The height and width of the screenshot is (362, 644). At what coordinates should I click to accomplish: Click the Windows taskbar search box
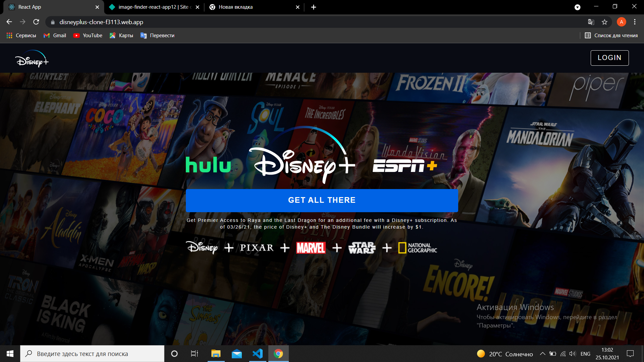click(92, 354)
